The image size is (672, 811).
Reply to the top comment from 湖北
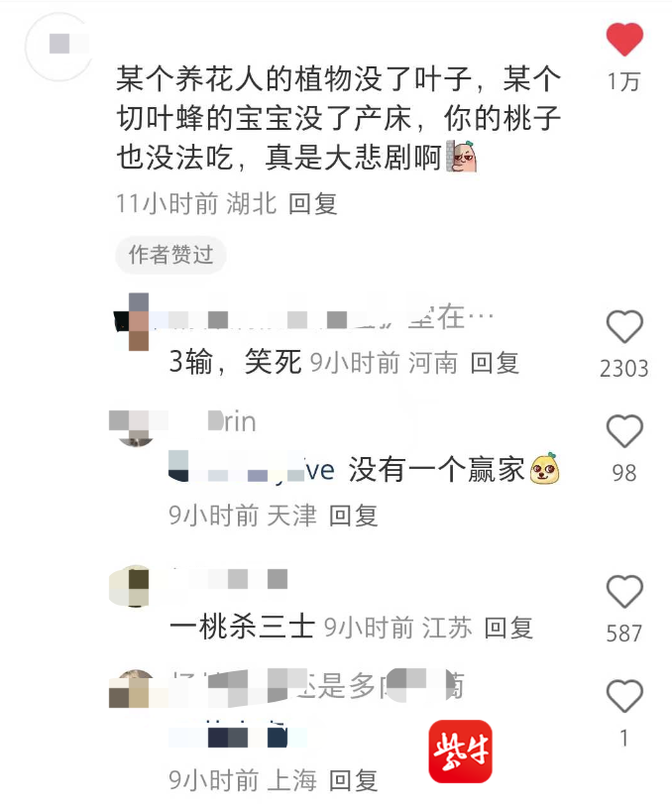[313, 204]
